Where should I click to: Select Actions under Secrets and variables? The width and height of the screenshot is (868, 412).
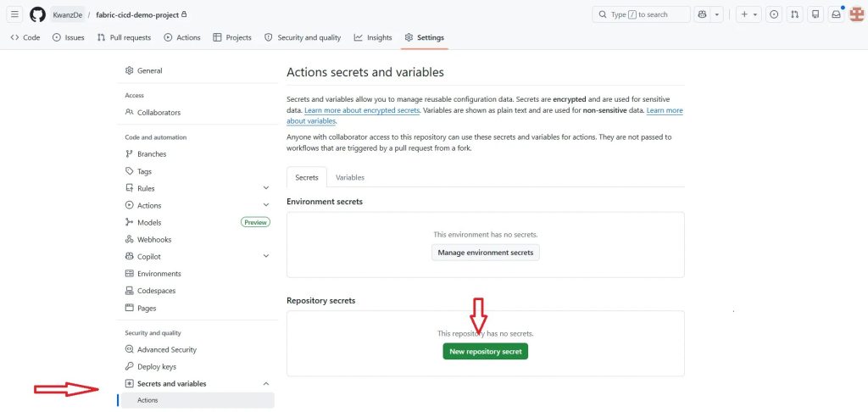tap(198, 400)
